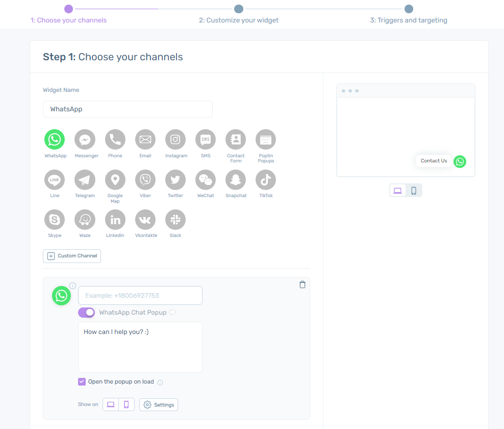Add the Poptin Popups channel
The width and height of the screenshot is (504, 429).
click(x=266, y=139)
